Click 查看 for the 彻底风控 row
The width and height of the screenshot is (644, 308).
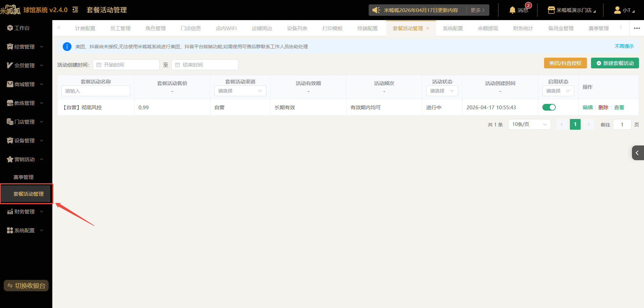pyautogui.click(x=619, y=107)
